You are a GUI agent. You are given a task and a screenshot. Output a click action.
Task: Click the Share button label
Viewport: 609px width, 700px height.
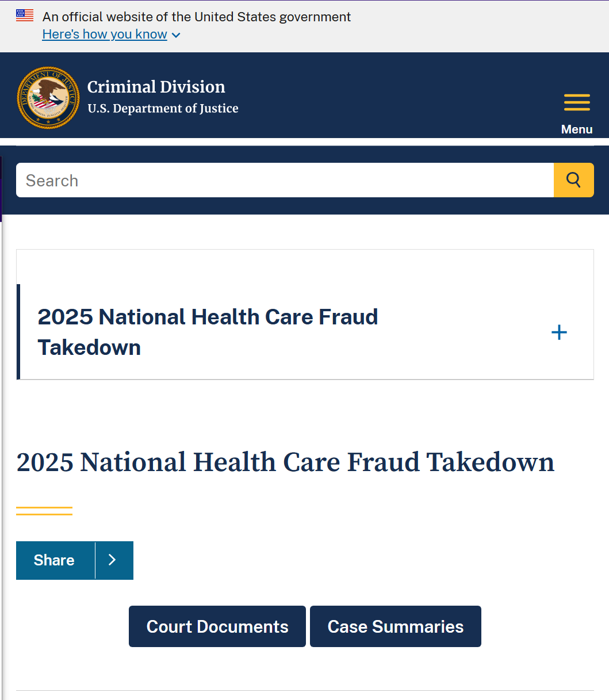tap(54, 560)
